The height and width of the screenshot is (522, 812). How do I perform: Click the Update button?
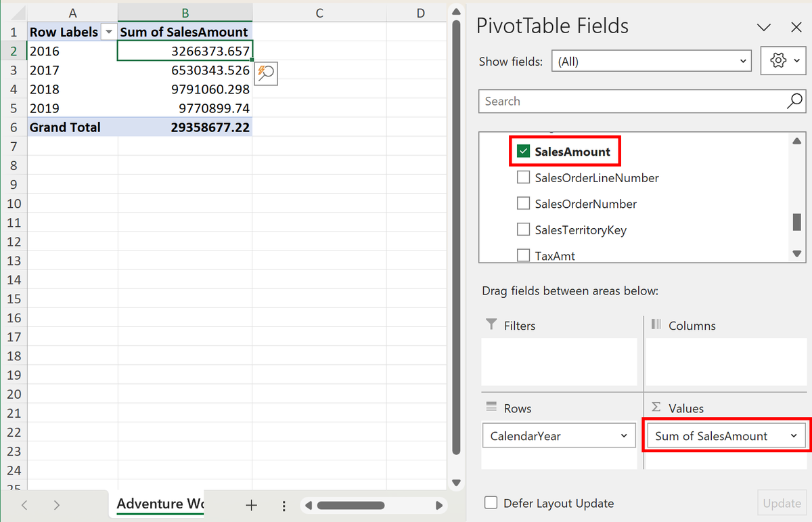[782, 503]
